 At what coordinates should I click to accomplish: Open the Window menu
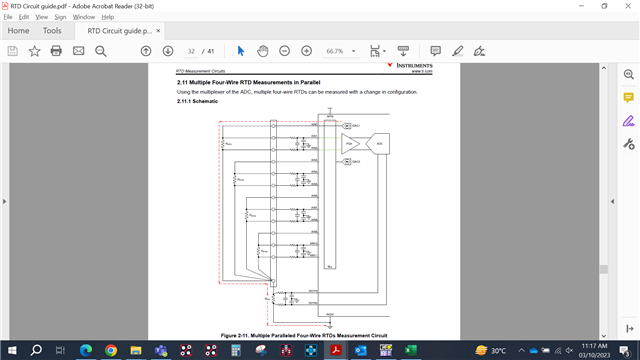pyautogui.click(x=84, y=17)
